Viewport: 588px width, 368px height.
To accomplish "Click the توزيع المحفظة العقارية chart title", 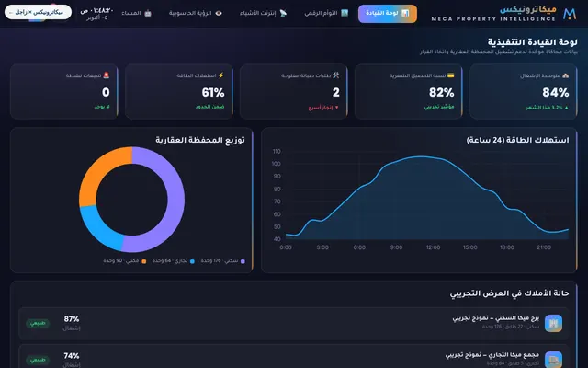I will 200,140.
